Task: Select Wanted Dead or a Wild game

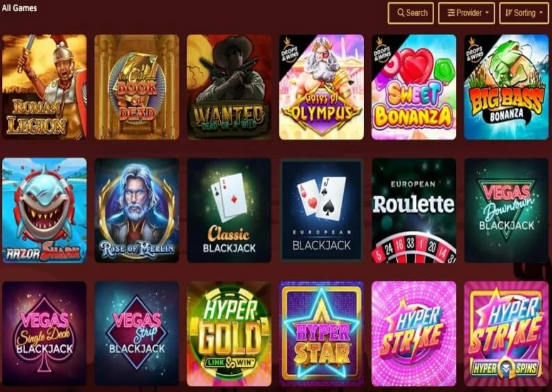Action: tap(229, 87)
